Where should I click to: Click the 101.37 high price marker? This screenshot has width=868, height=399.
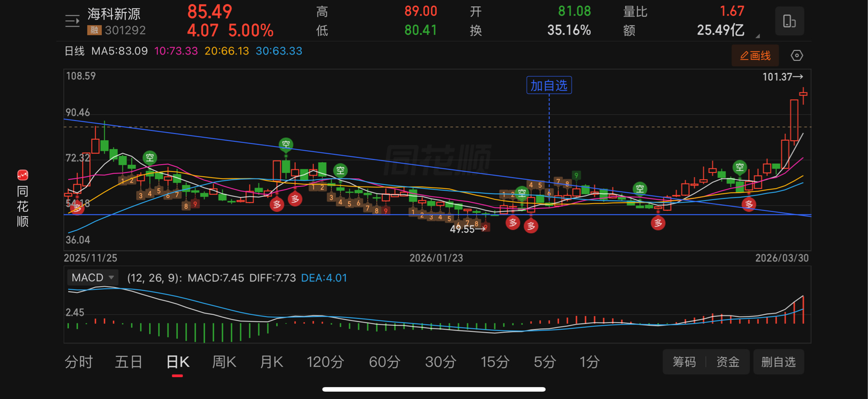click(x=783, y=77)
